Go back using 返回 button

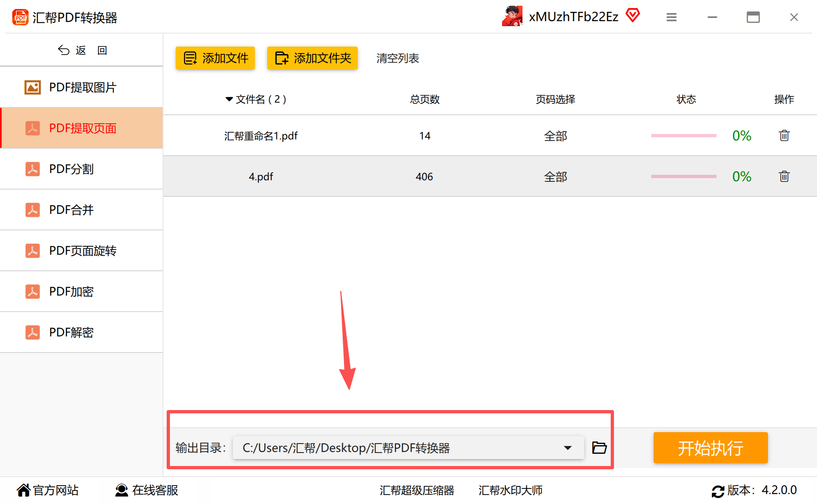82,50
